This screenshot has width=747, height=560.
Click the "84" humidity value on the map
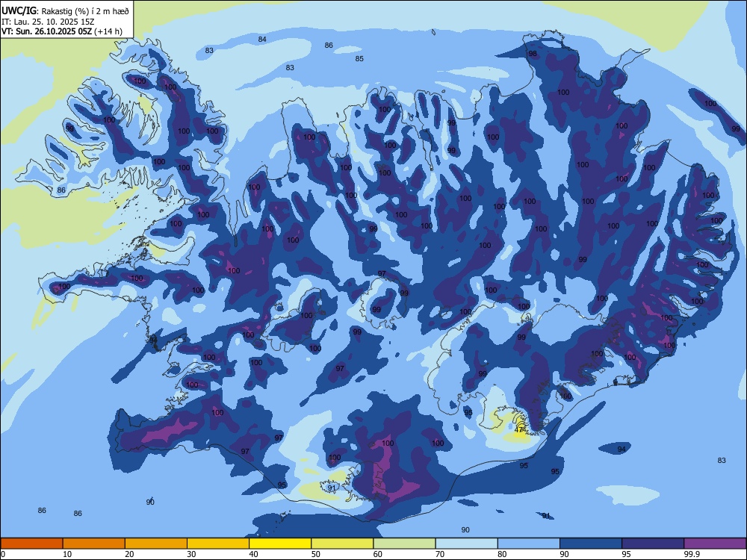[x=262, y=39]
